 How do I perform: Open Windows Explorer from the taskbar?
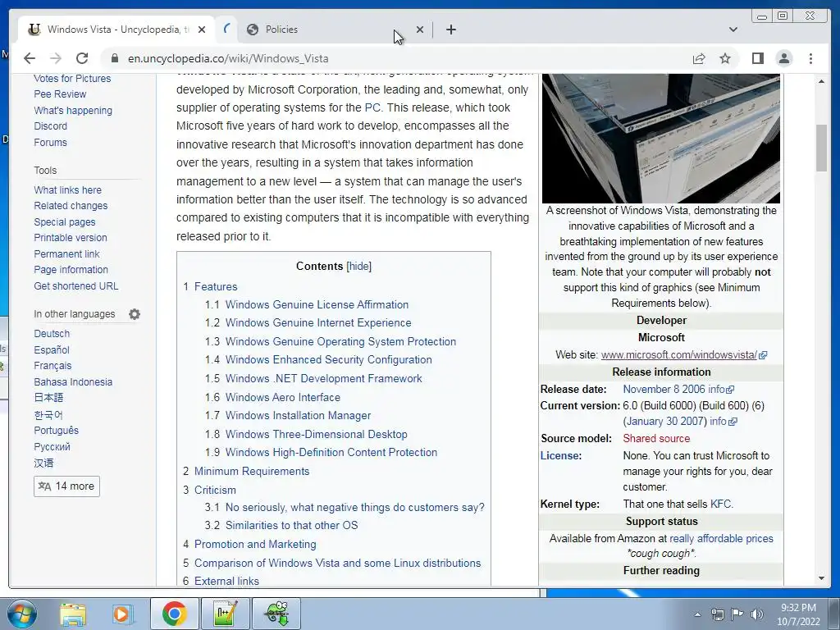pos(73,614)
